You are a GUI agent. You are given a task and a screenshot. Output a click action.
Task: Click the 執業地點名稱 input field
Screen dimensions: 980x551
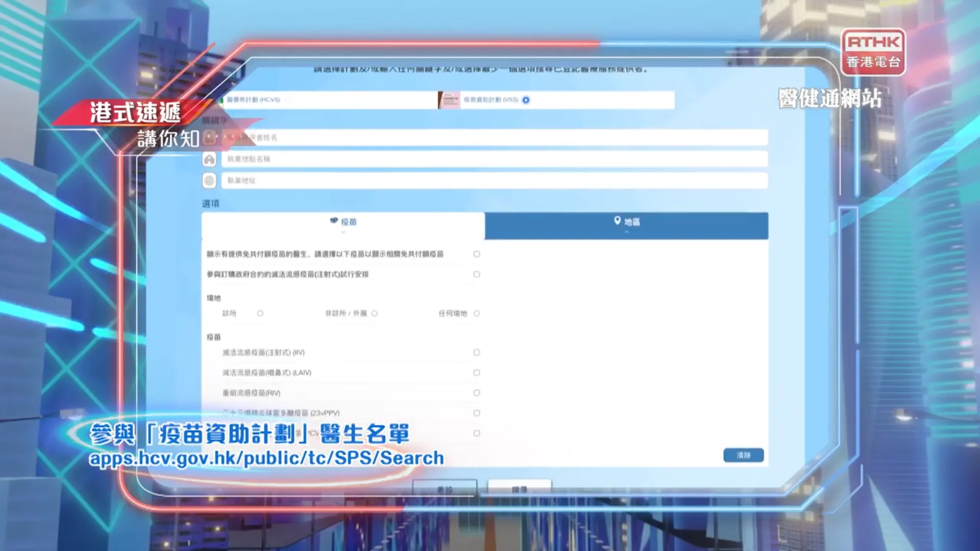pyautogui.click(x=494, y=159)
